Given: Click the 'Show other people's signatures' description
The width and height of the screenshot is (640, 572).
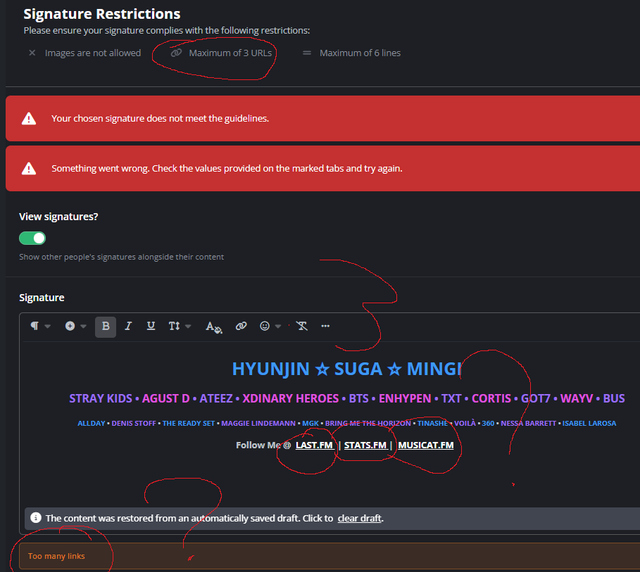Looking at the screenshot, I should pyautogui.click(x=121, y=257).
